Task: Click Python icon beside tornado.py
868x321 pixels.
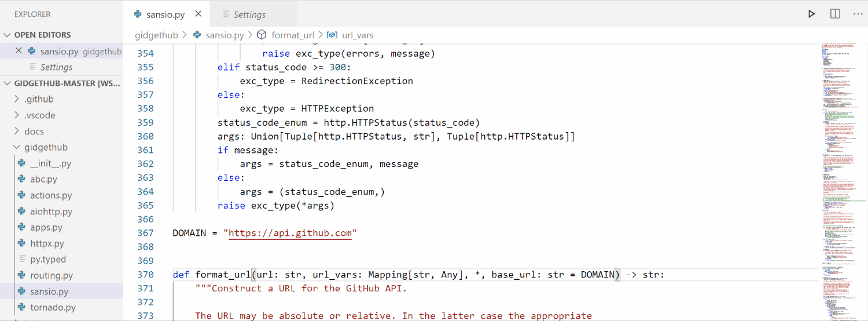Action: click(21, 308)
